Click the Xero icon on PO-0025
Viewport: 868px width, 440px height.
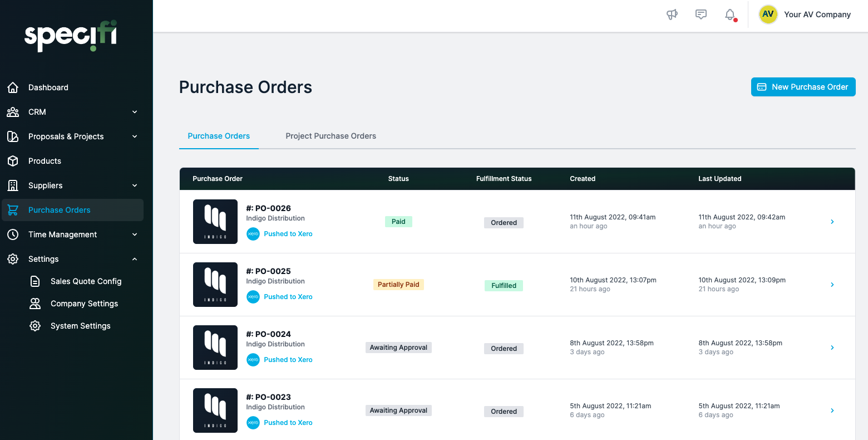253,297
